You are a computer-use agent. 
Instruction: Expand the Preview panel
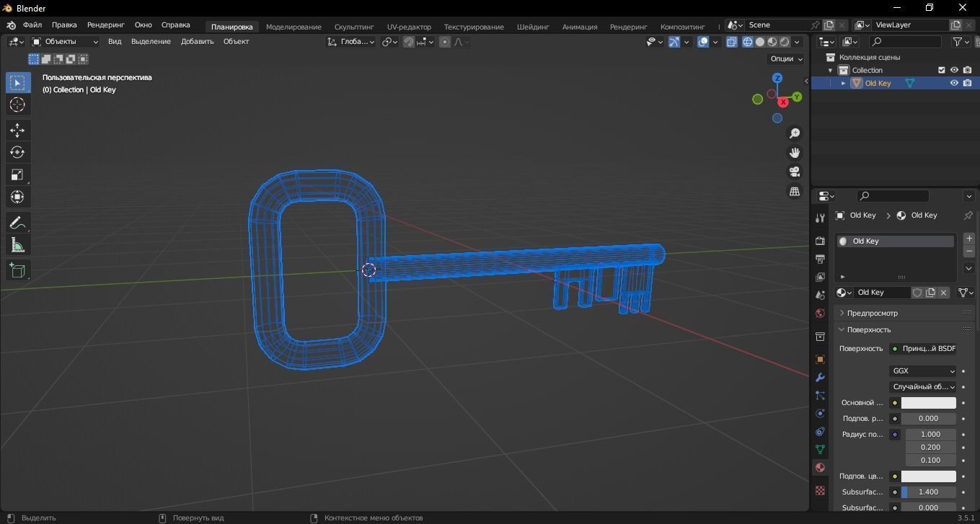[x=842, y=314]
